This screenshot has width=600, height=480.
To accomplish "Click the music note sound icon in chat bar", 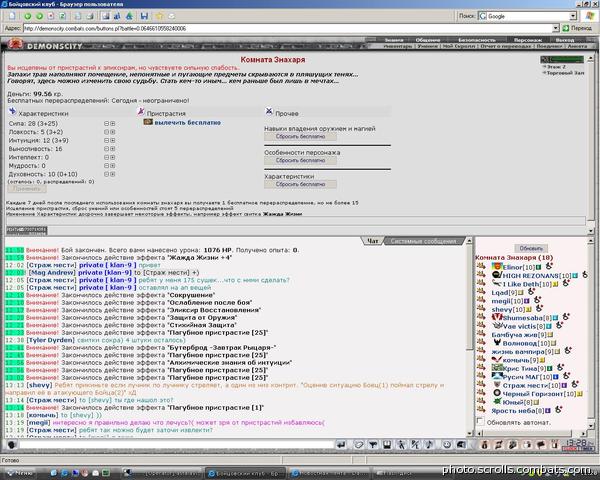I will pyautogui.click(x=429, y=445).
